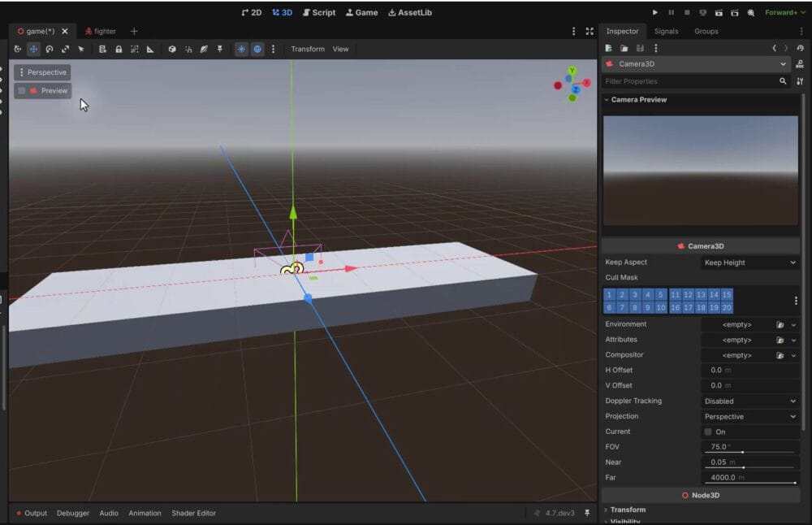Select the Scale mode tool
The width and height of the screenshot is (812, 525).
click(65, 50)
